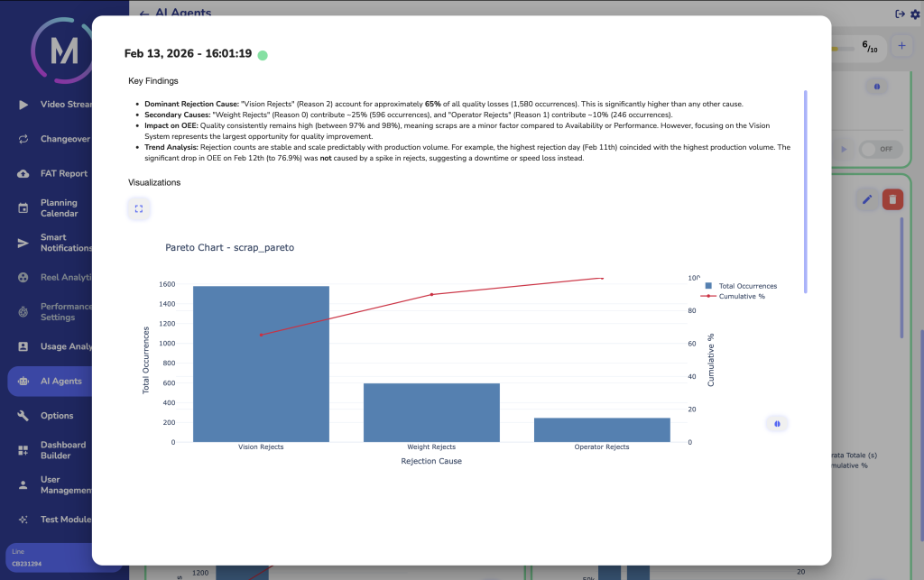Click the plus button near the top right
Viewport: 924px width, 580px height.
pyautogui.click(x=901, y=46)
